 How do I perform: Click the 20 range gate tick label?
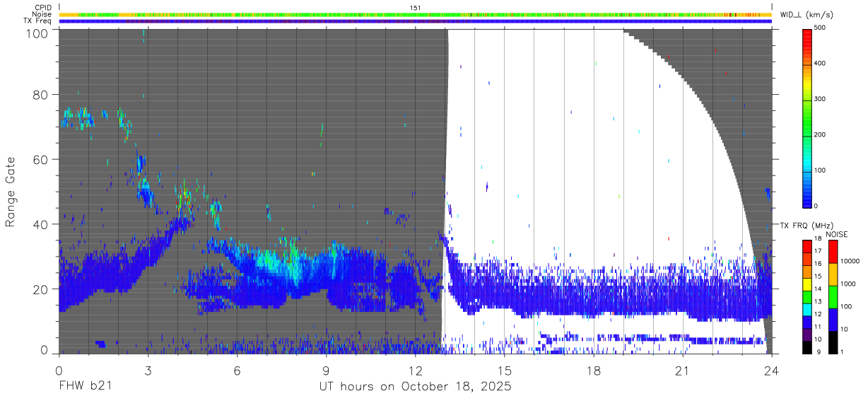click(x=42, y=289)
